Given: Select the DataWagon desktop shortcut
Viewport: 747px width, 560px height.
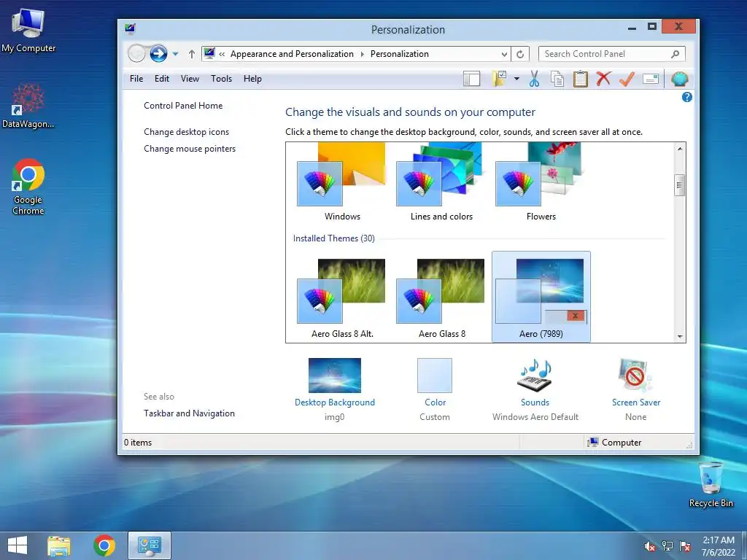Looking at the screenshot, I should coord(28,106).
